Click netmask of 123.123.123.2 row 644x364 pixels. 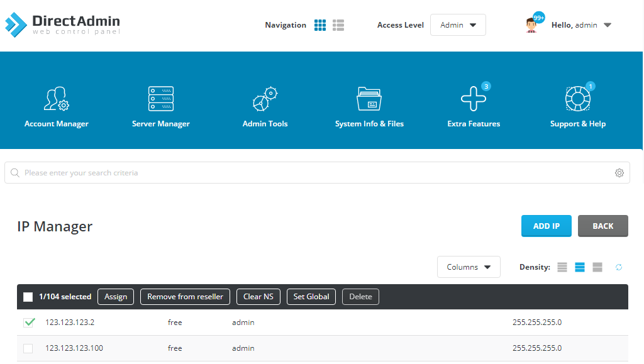[537, 323]
